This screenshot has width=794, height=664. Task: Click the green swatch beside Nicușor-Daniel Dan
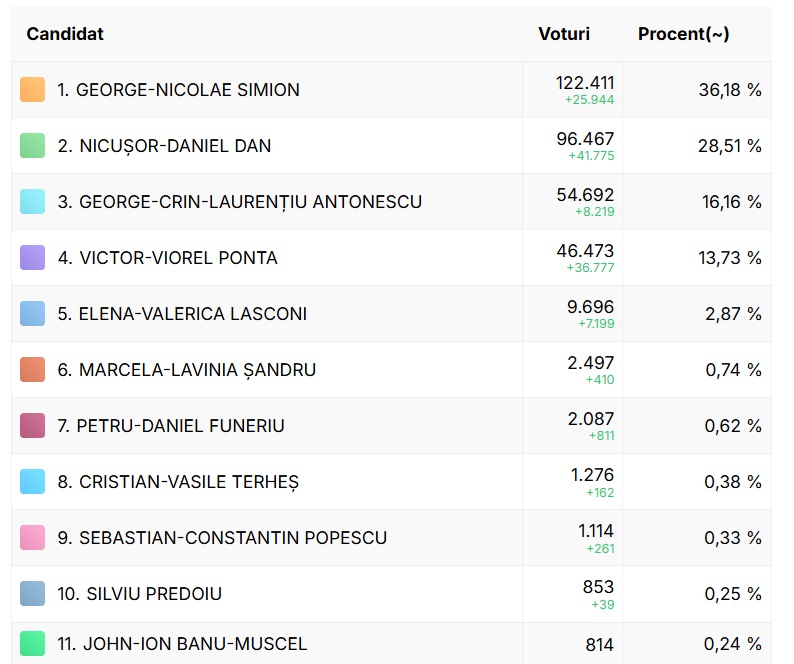[x=33, y=146]
